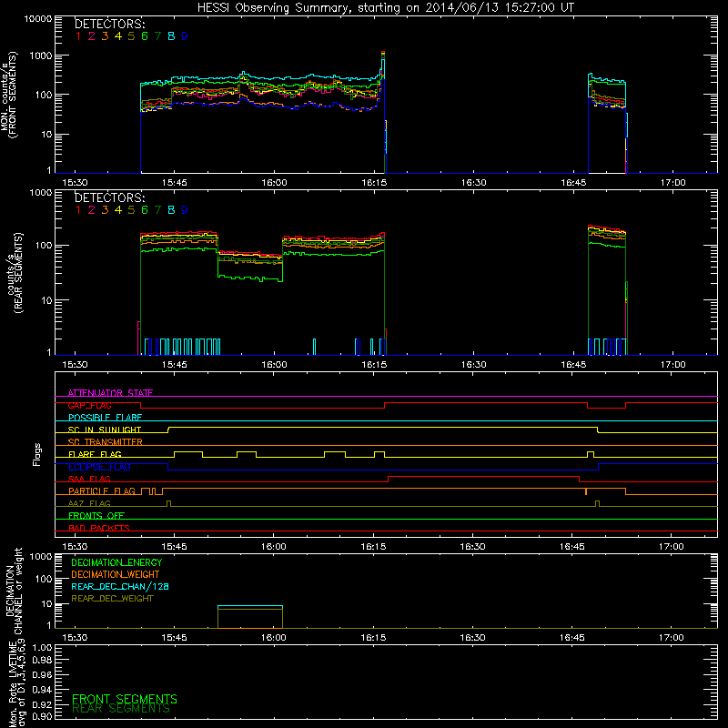Click the 'counts/s (REAR SEGMENTS)' axis title
728x728 pixels.
point(15,273)
